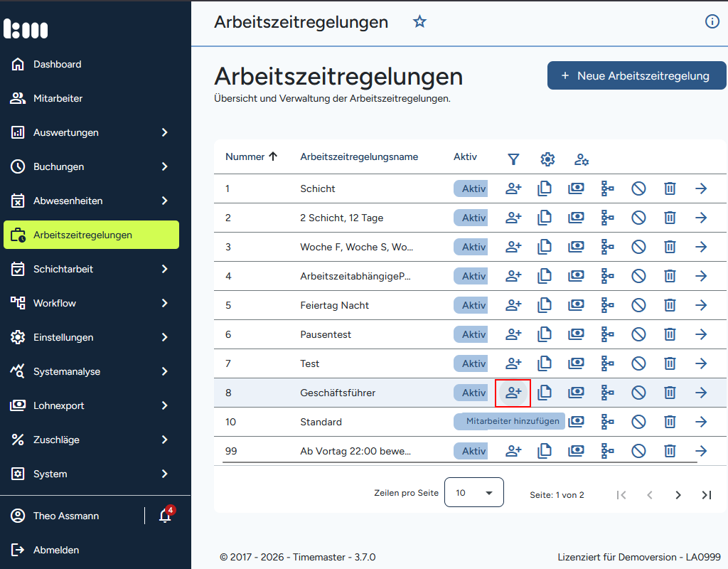This screenshot has width=728, height=569.
Task: Deactivate the Standard regulation
Action: point(638,422)
